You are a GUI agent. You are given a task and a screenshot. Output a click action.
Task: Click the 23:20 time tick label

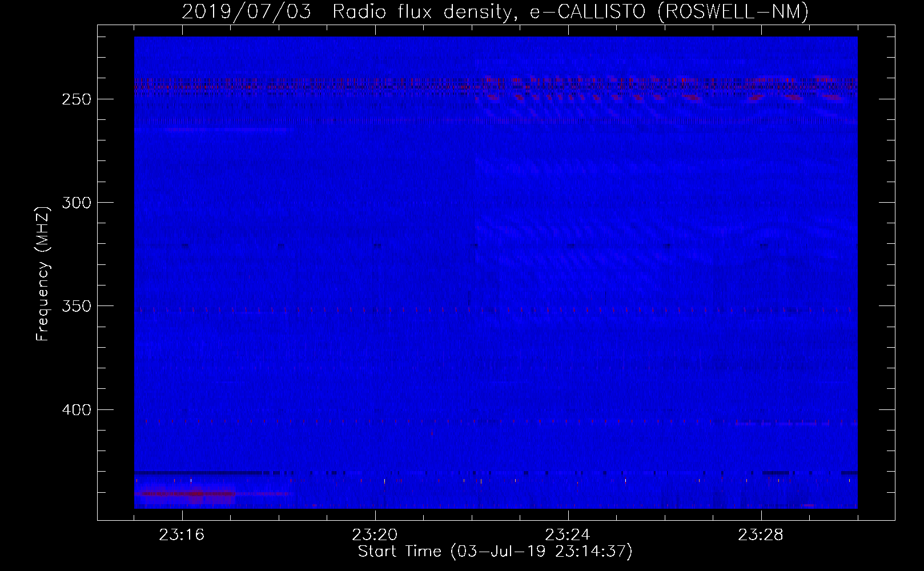tap(375, 535)
